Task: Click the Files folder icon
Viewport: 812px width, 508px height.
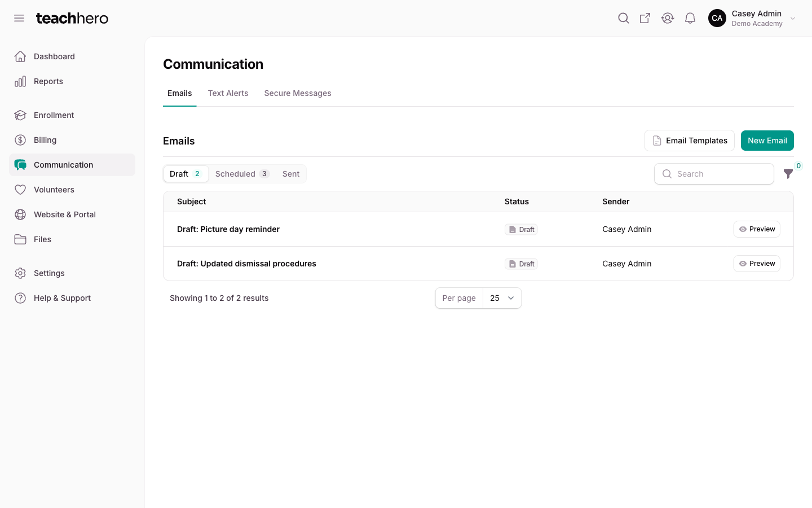Action: pyautogui.click(x=20, y=239)
